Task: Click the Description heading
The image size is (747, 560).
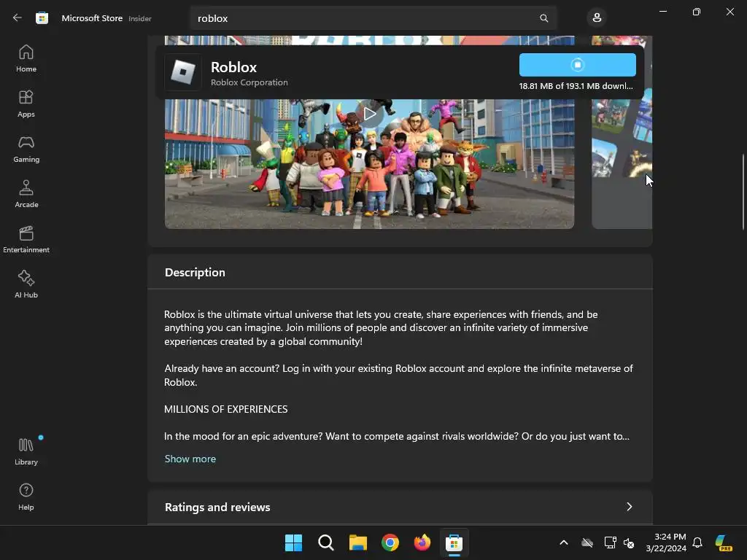Action: [x=195, y=273]
